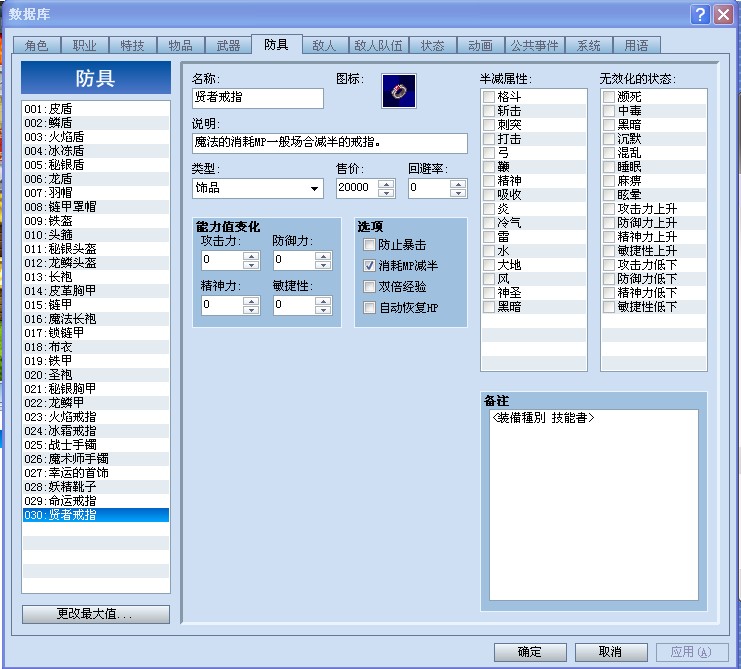Image resolution: width=741 pixels, height=669 pixels.
Task: Click the 应用(A) button
Action: point(692,652)
